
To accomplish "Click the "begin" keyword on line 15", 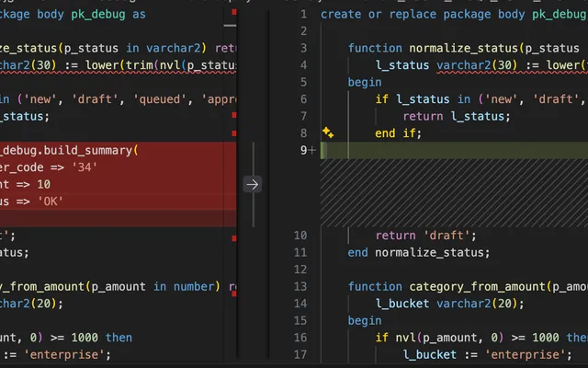I will pyautogui.click(x=365, y=320).
